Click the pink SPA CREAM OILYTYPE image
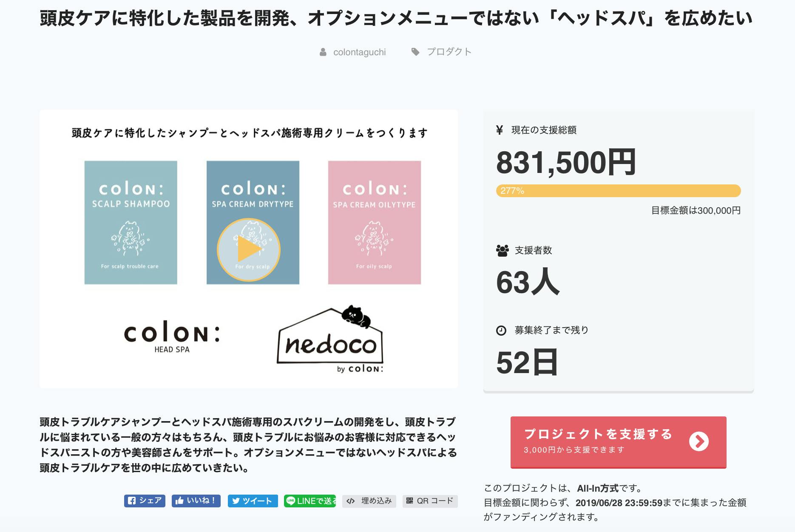The width and height of the screenshot is (795, 532). 374,222
